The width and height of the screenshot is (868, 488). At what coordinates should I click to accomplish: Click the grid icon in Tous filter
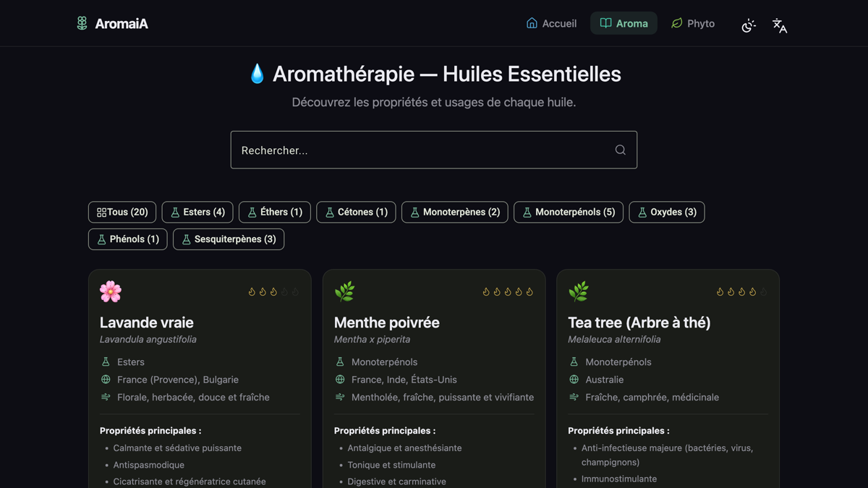(x=101, y=213)
